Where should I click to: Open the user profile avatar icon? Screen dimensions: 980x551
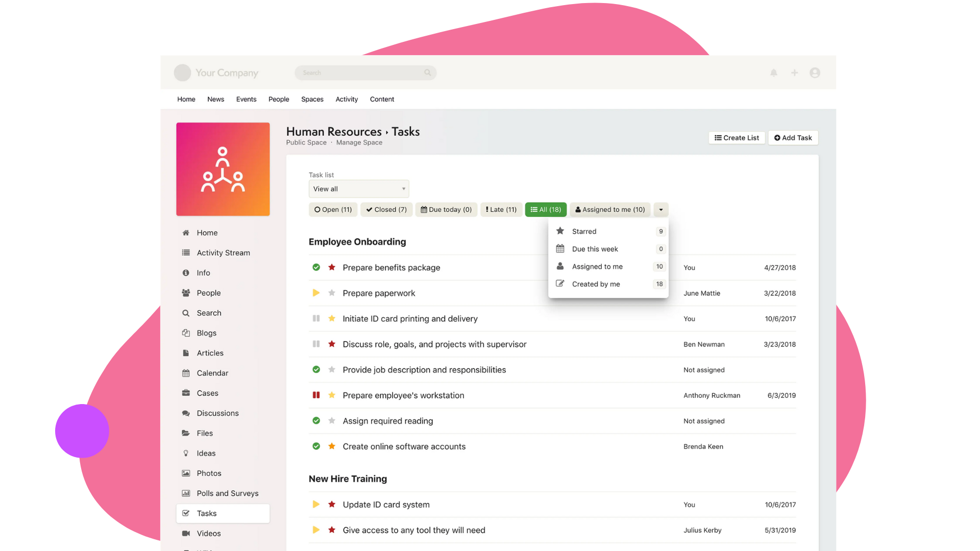pos(815,73)
